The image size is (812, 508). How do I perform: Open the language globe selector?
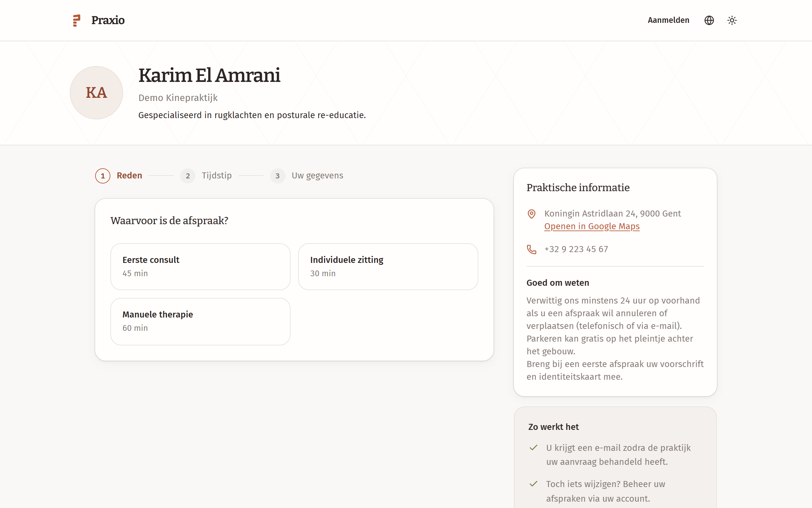pyautogui.click(x=709, y=21)
